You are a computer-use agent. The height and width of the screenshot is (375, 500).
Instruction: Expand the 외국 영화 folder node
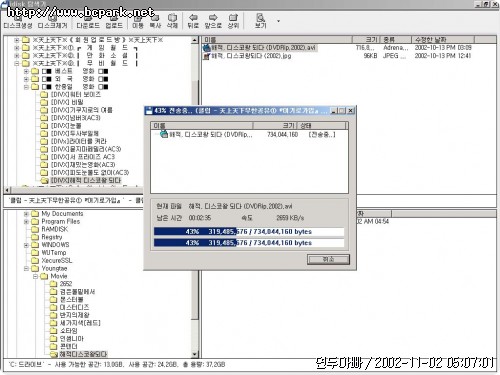26,79
